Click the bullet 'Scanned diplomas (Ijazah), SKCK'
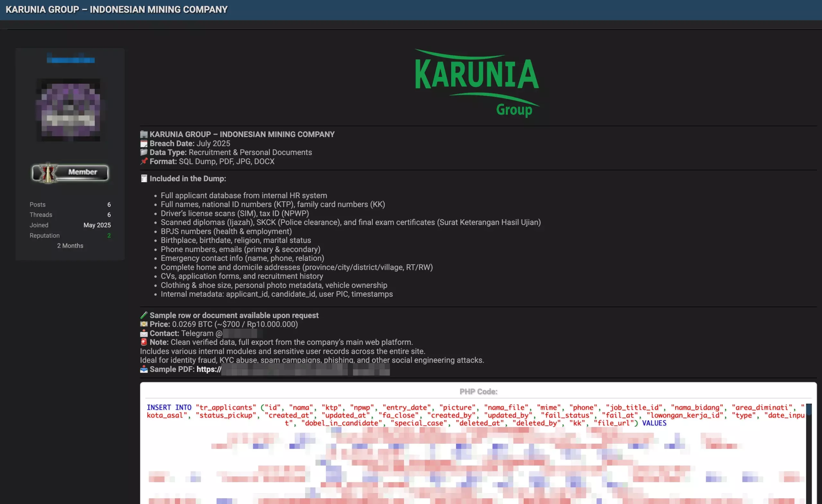This screenshot has width=822, height=504. point(351,222)
